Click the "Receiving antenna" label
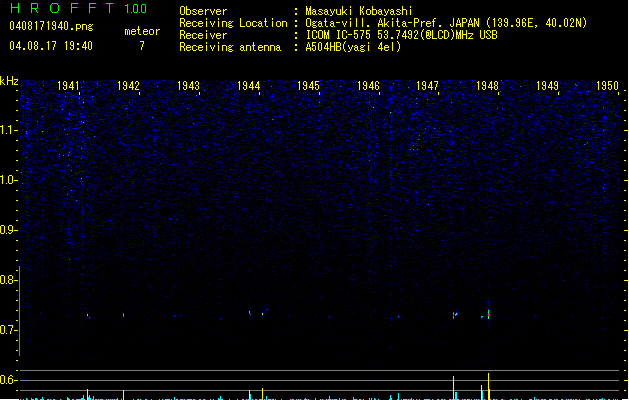 click(x=230, y=47)
